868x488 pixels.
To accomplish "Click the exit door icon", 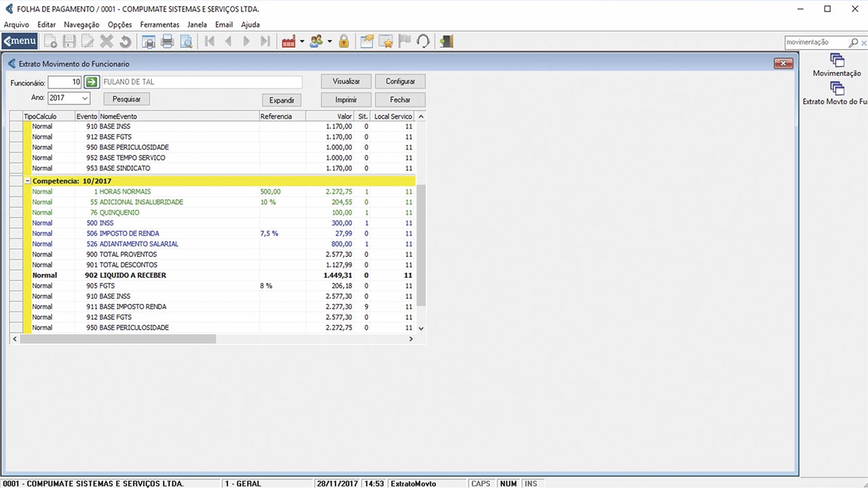I will (x=446, y=41).
